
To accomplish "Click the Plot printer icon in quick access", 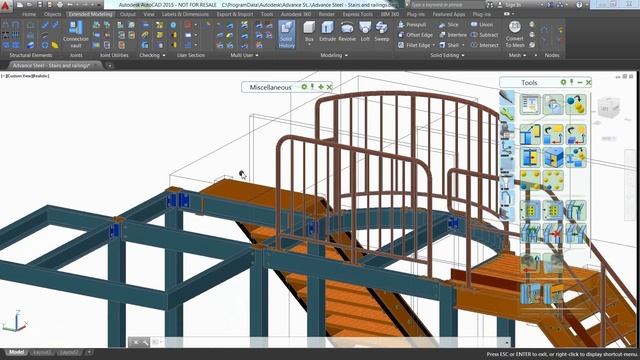I will point(60,4).
